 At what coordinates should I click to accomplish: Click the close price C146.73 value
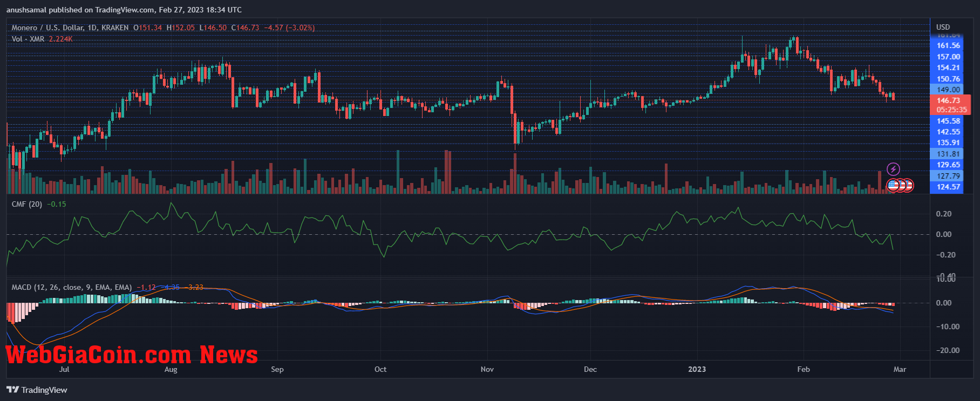point(246,28)
